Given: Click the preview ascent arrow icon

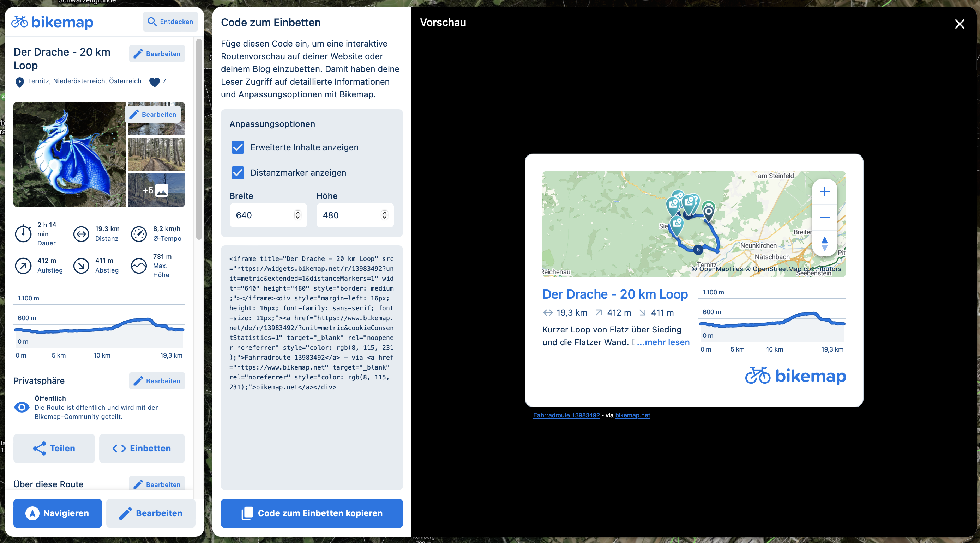Looking at the screenshot, I should (599, 313).
